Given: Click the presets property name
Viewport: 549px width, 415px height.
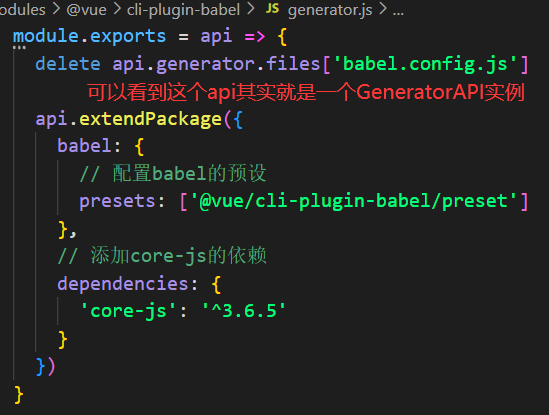Looking at the screenshot, I should point(117,202).
